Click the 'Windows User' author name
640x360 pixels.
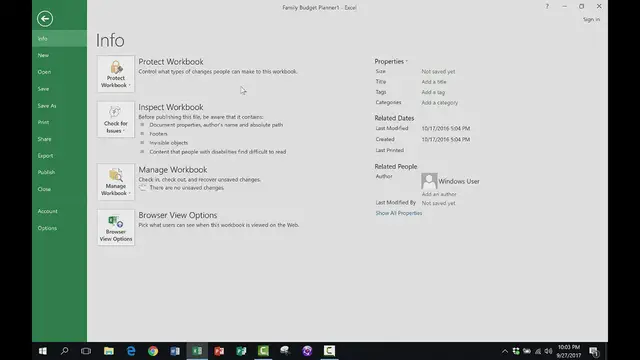pyautogui.click(x=459, y=181)
